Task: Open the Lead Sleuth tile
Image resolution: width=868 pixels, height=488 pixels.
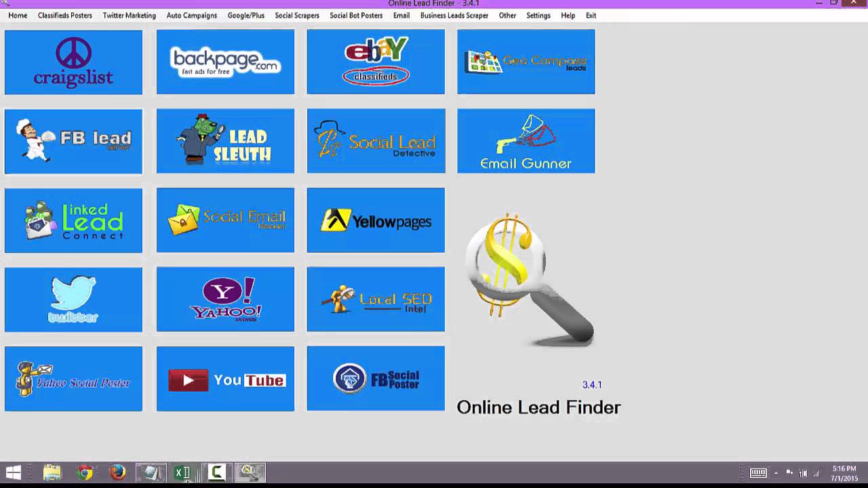Action: tap(225, 141)
